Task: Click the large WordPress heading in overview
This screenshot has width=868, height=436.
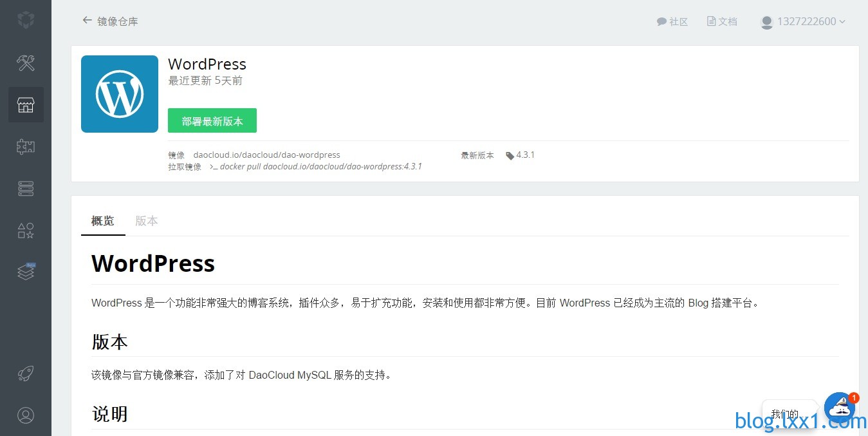Action: tap(153, 263)
